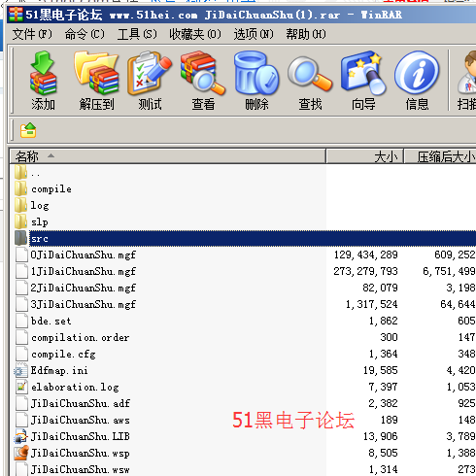Open the Commands (命令) menu
476x476 pixels.
[x=85, y=34]
